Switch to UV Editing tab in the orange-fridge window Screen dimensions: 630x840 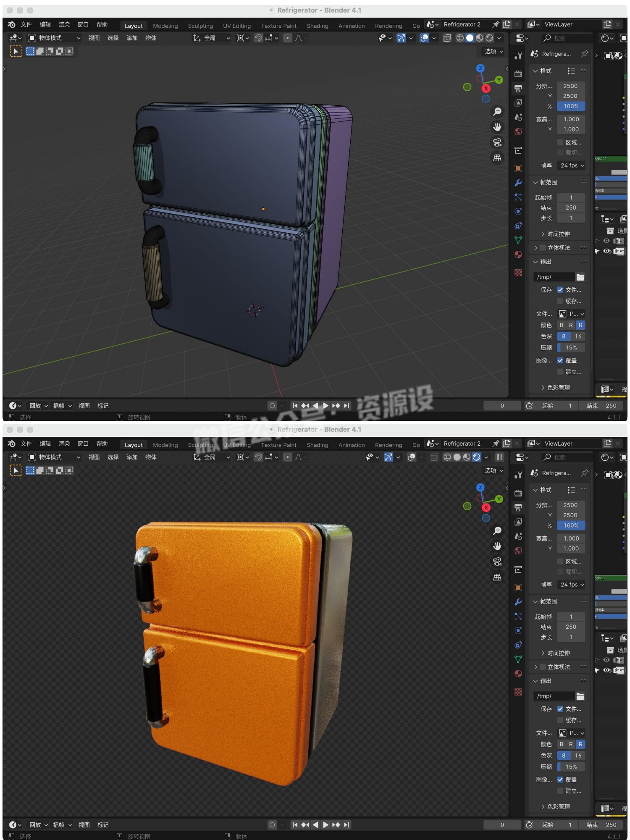point(237,445)
